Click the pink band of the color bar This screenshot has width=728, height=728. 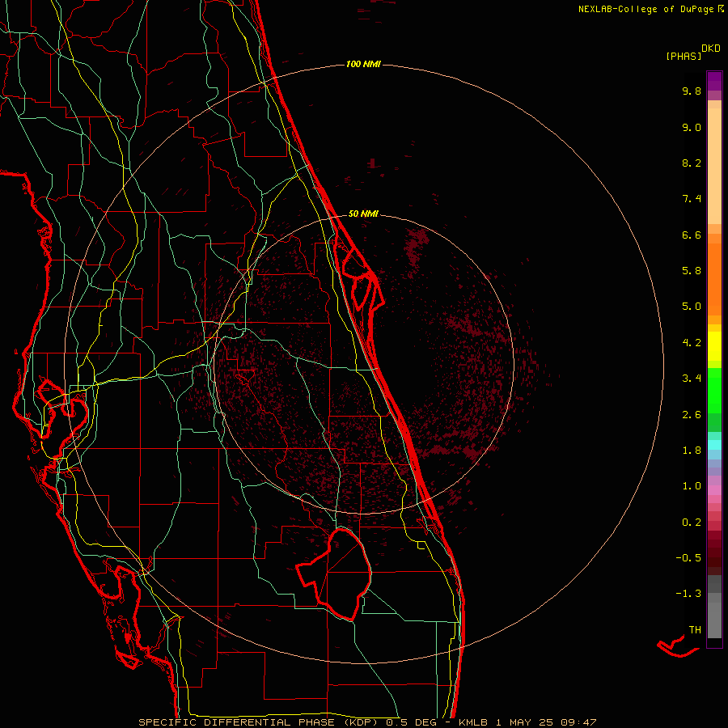click(714, 490)
